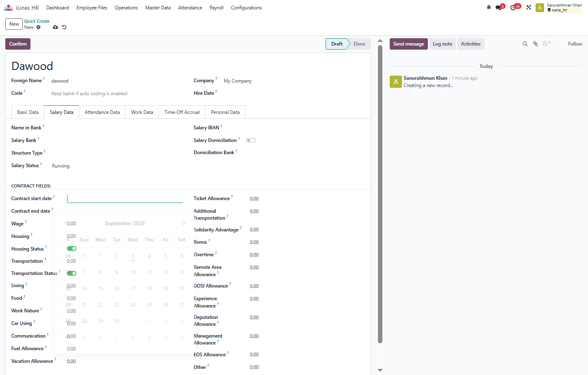Open the Configurations menu
Image resolution: width=588 pixels, height=375 pixels.
point(246,8)
